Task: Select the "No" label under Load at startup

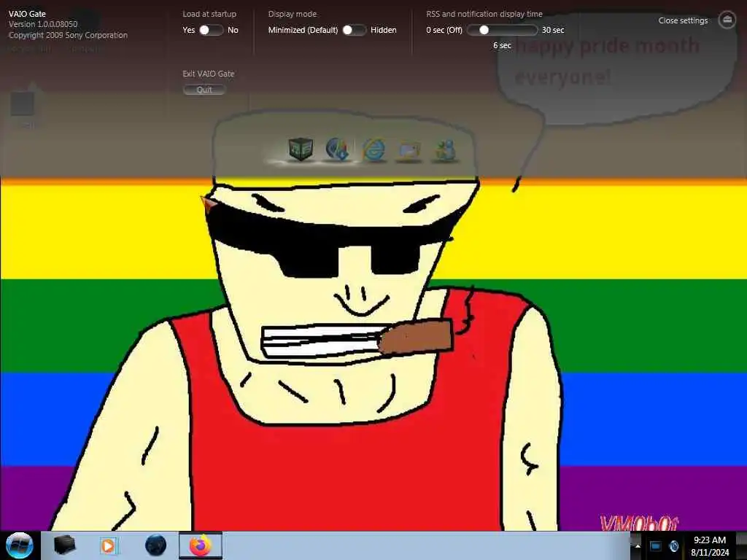Action: (x=233, y=30)
